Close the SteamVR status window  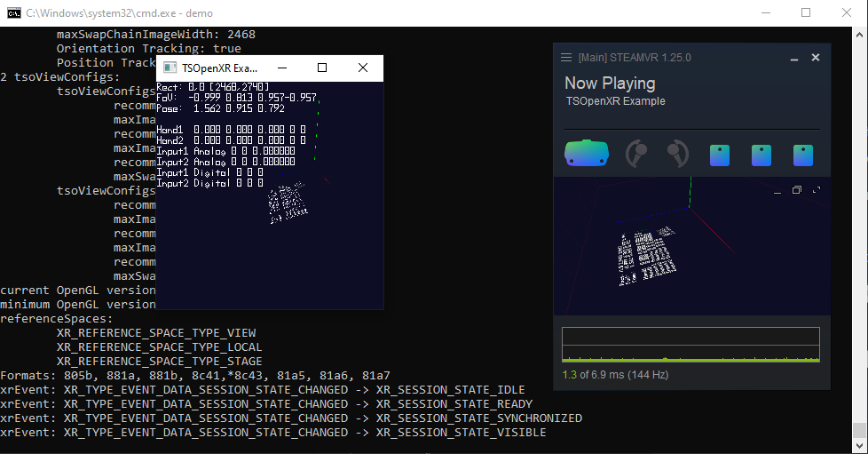[x=816, y=58]
